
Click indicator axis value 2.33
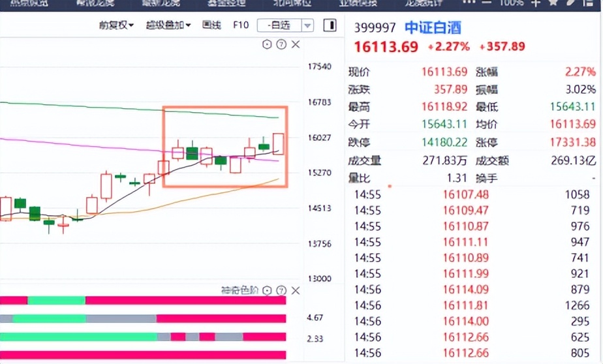[x=315, y=339]
